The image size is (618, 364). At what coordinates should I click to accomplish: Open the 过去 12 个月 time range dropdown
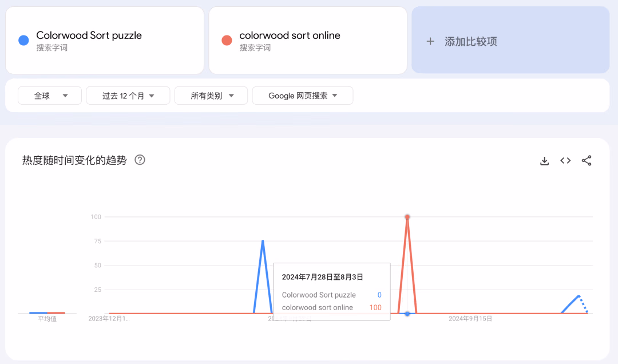(128, 96)
